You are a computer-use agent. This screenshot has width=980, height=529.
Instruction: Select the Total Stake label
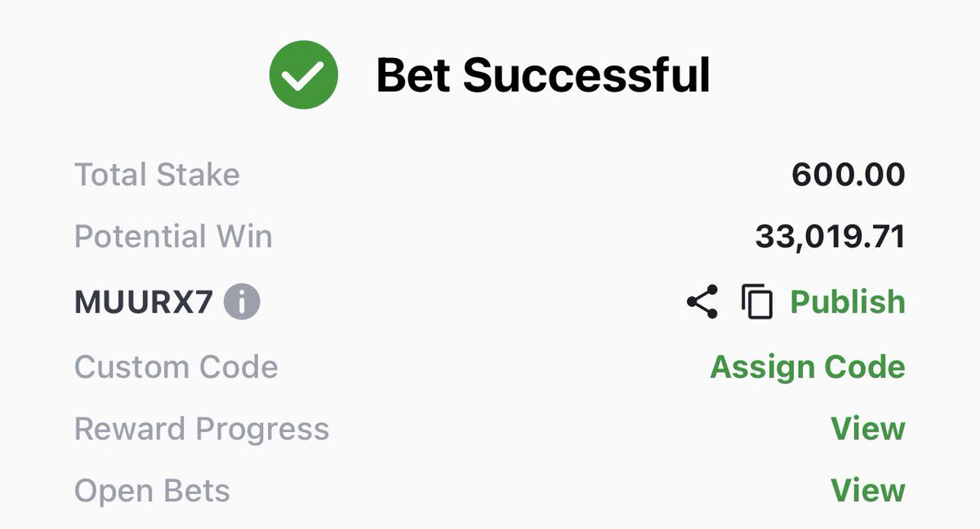[157, 175]
